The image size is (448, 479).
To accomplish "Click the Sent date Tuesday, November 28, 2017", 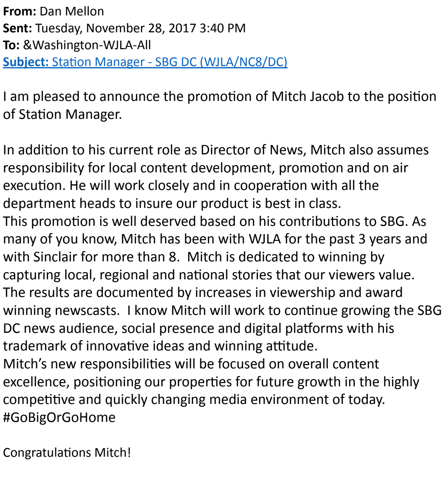I will click(116, 28).
